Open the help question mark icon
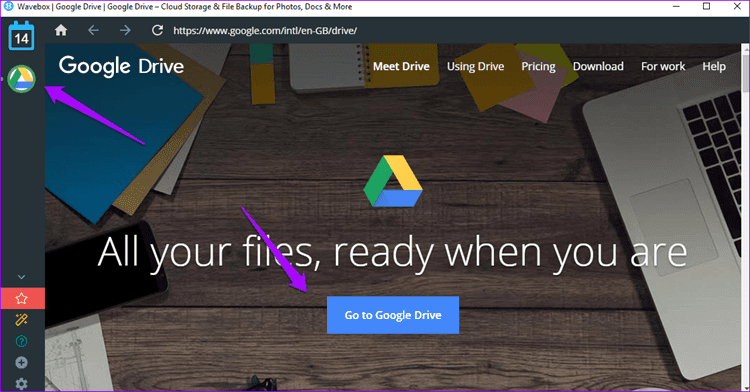The image size is (750, 392). pyautogui.click(x=22, y=341)
